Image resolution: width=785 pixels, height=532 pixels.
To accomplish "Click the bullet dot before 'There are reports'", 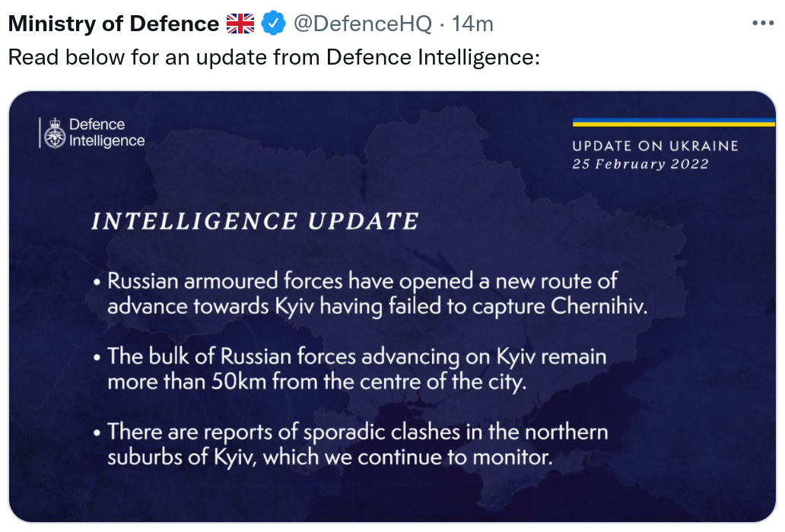I will pos(97,434).
